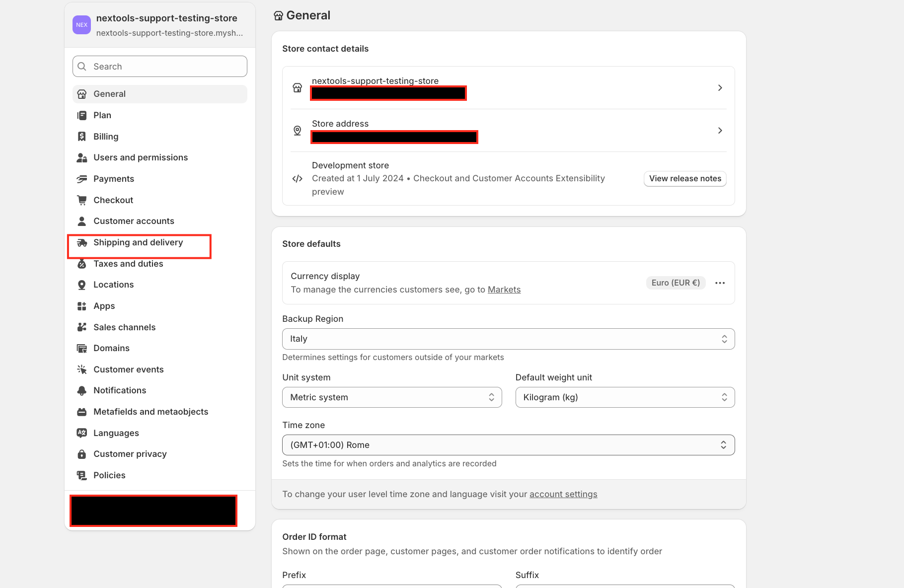Click the Billing receipt icon in sidebar

82,137
